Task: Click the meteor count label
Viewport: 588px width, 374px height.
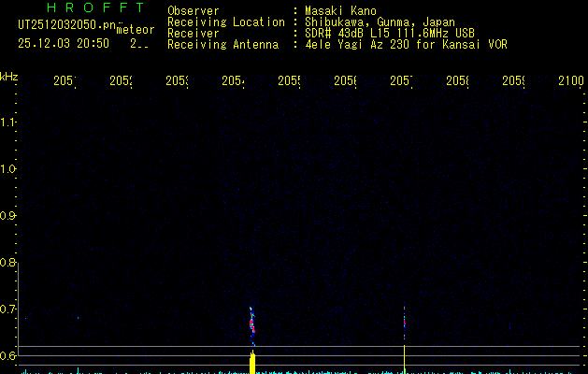Action: [x=135, y=30]
